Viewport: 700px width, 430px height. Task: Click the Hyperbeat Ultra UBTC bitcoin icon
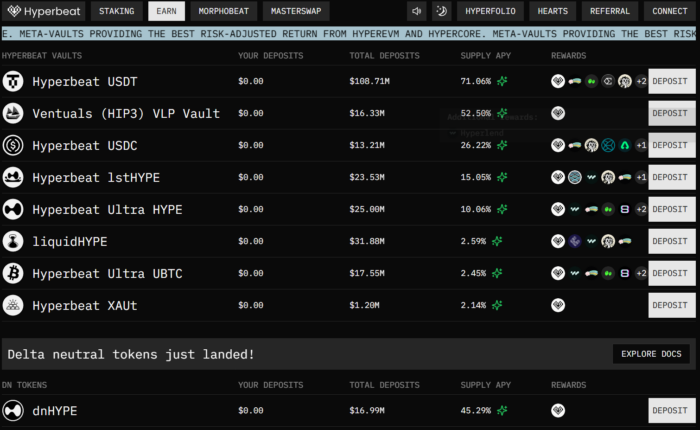14,273
